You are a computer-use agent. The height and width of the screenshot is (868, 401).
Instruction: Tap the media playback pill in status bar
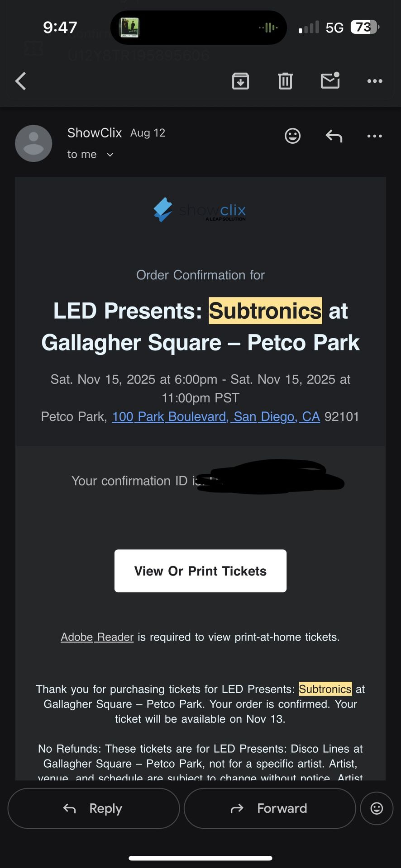pos(198,27)
